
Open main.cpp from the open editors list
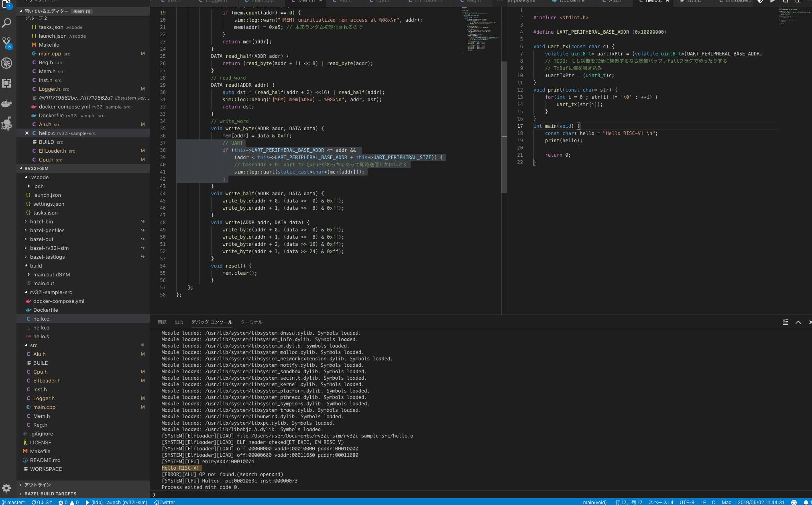pos(83,53)
